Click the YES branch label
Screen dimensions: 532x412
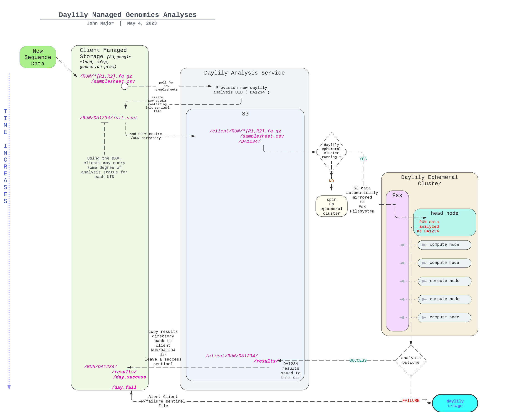click(363, 159)
